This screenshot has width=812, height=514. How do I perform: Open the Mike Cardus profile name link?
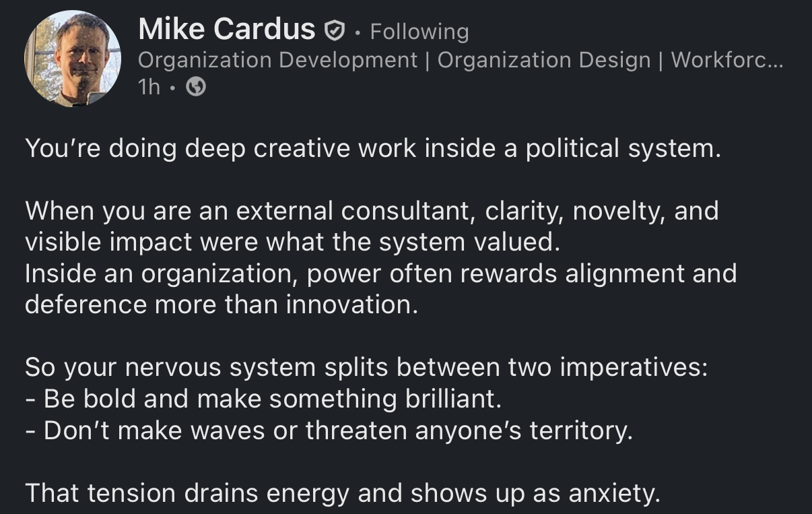point(226,30)
